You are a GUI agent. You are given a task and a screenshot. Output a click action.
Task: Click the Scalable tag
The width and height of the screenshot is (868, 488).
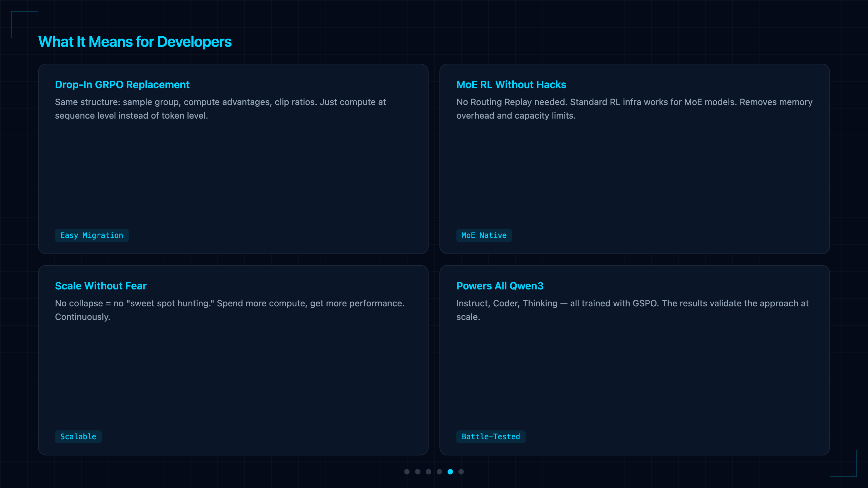pos(78,437)
